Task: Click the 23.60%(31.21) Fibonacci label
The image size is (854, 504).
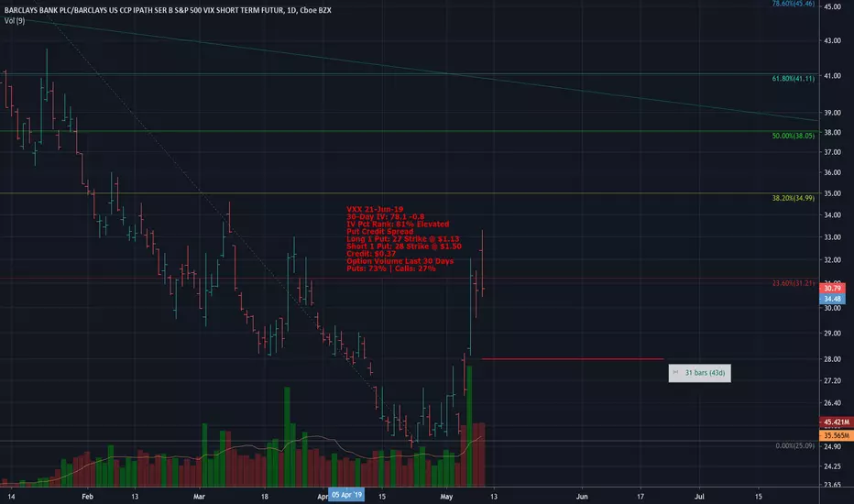Action: click(x=793, y=283)
